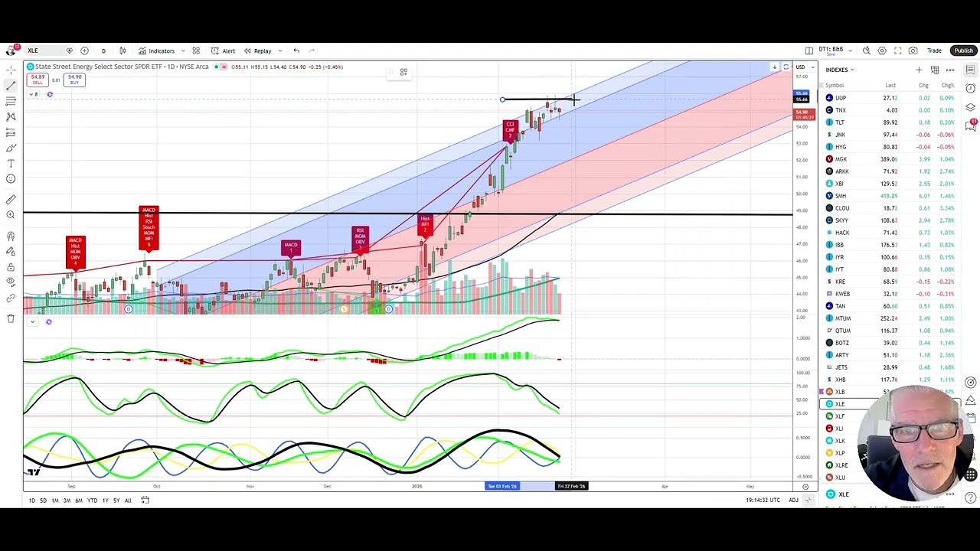Select the SMH watchlist row
Viewport: 980px width, 551px height.
point(890,196)
